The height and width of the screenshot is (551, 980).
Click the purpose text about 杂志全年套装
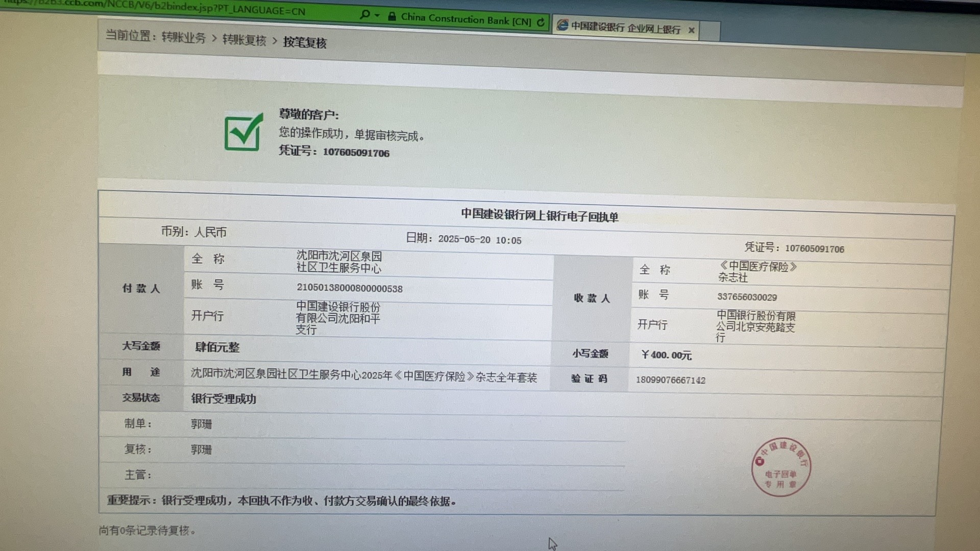coord(363,376)
